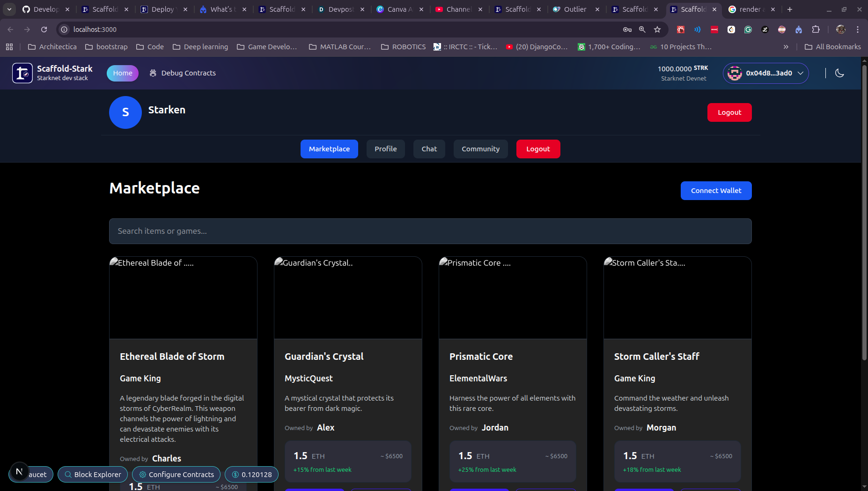Click the Next.js N dev indicator

coord(19,471)
